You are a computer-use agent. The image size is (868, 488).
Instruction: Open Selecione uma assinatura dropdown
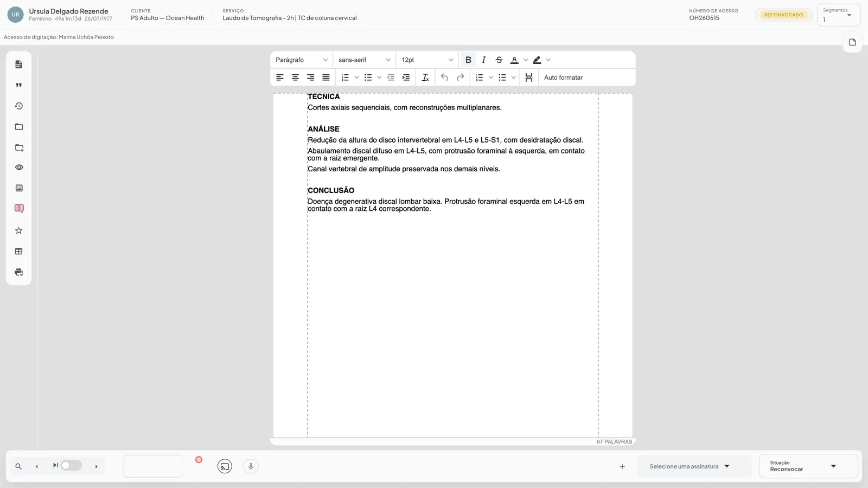pyautogui.click(x=694, y=466)
